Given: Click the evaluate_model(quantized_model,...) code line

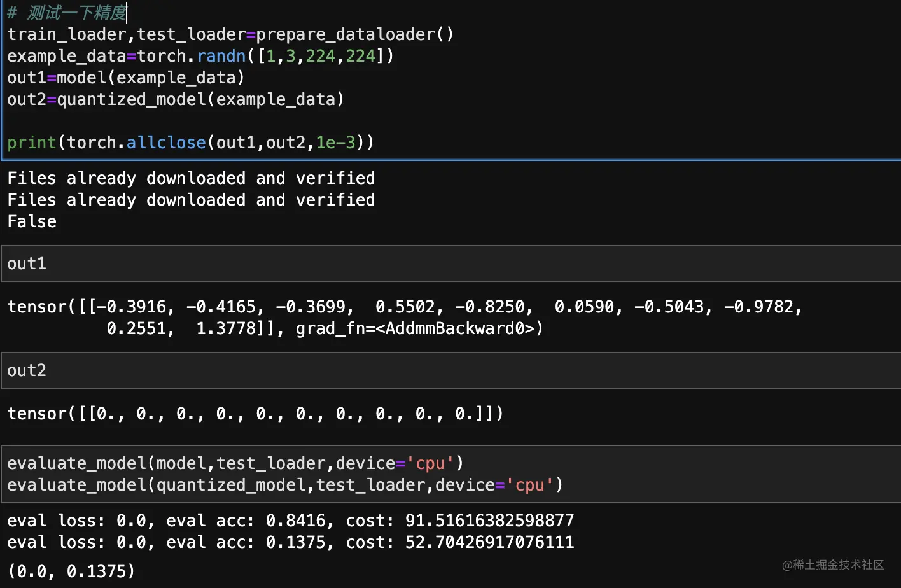Looking at the screenshot, I should click(x=285, y=485).
